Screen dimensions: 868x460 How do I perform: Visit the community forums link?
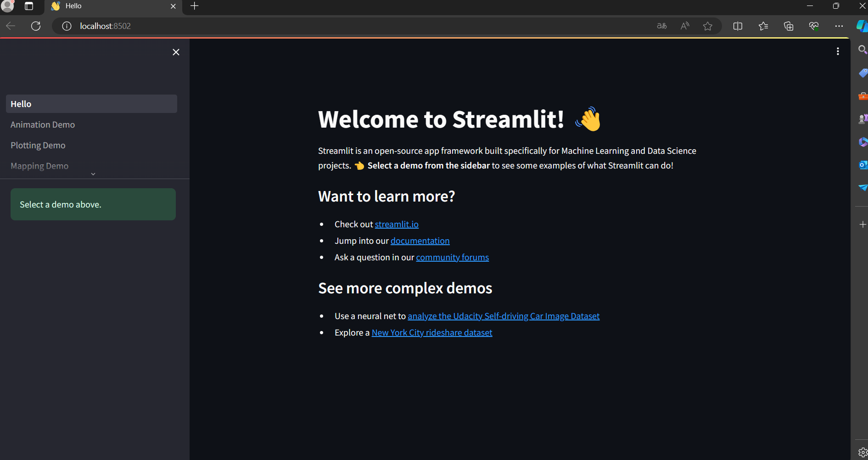coord(453,257)
